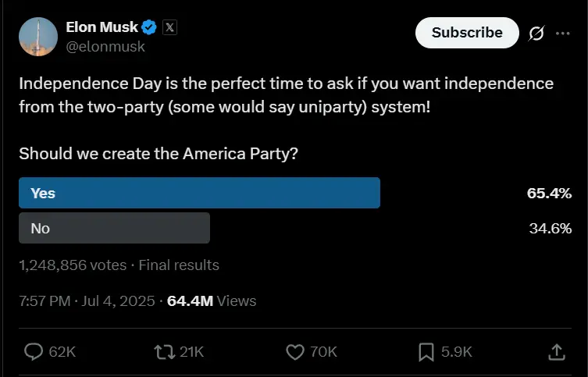Image resolution: width=588 pixels, height=377 pixels.
Task: Click the 62K replies count
Action: (x=62, y=352)
